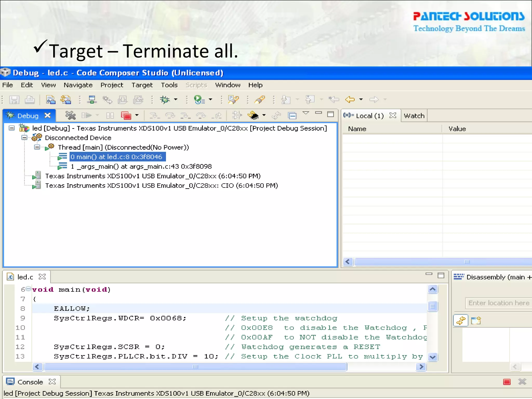Click the Resume run icon in Debug view
532x399 pixels.
87,115
